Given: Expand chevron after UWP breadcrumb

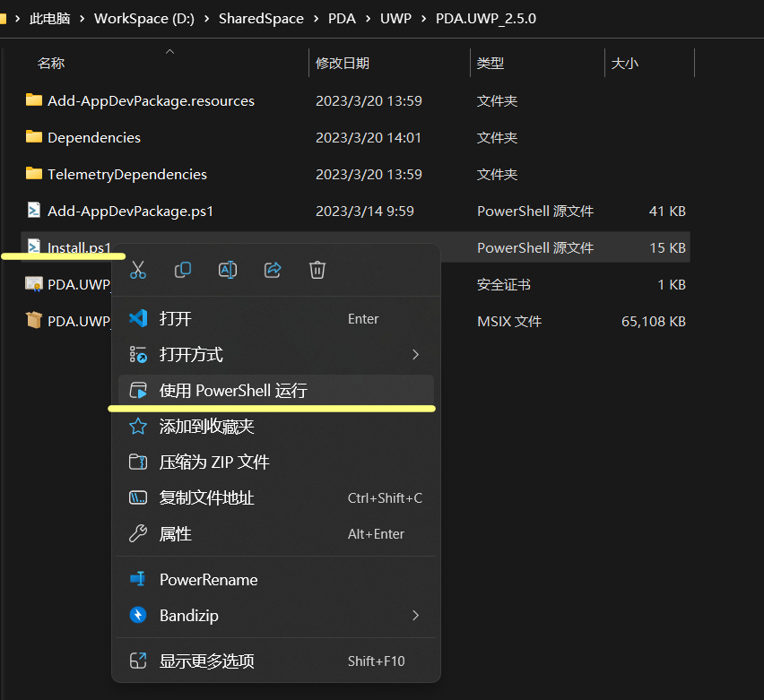Looking at the screenshot, I should click(x=423, y=19).
